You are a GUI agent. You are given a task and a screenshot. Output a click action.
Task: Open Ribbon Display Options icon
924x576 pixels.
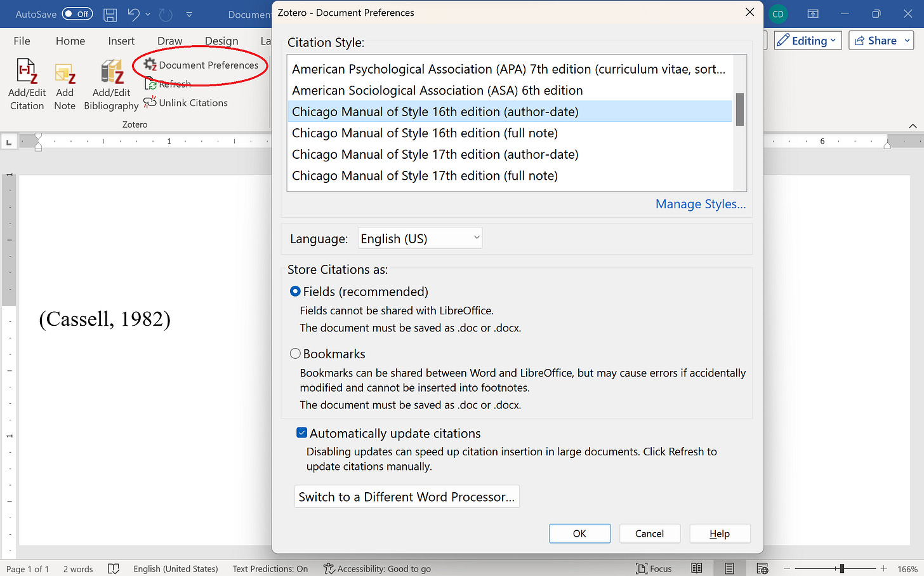coord(813,14)
